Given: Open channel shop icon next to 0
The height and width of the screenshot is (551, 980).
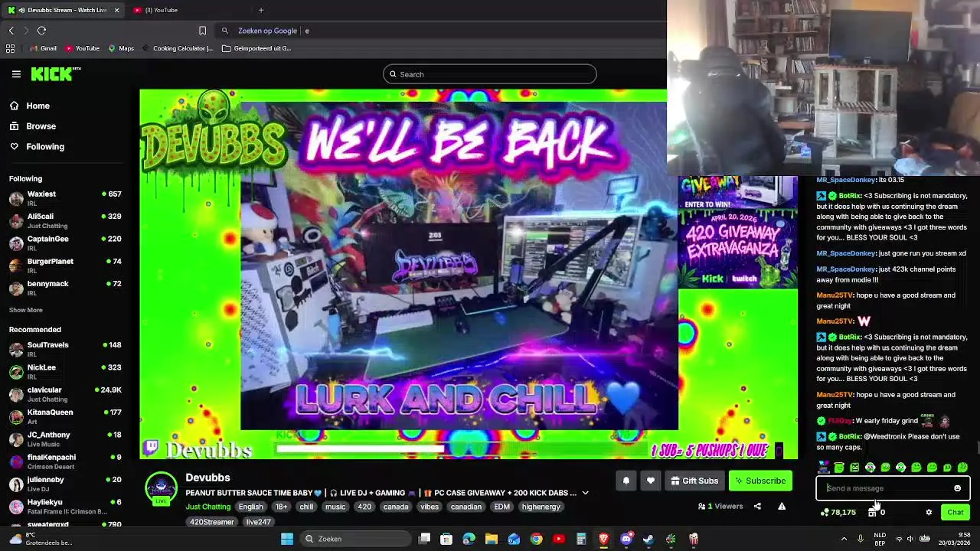Looking at the screenshot, I should [872, 512].
